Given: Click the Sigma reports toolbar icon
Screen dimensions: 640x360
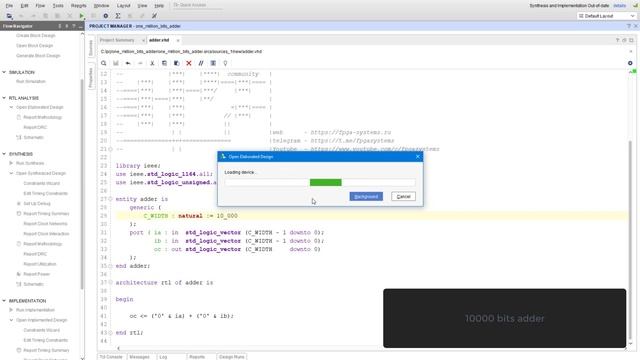Looking at the screenshot, I should (x=118, y=16).
